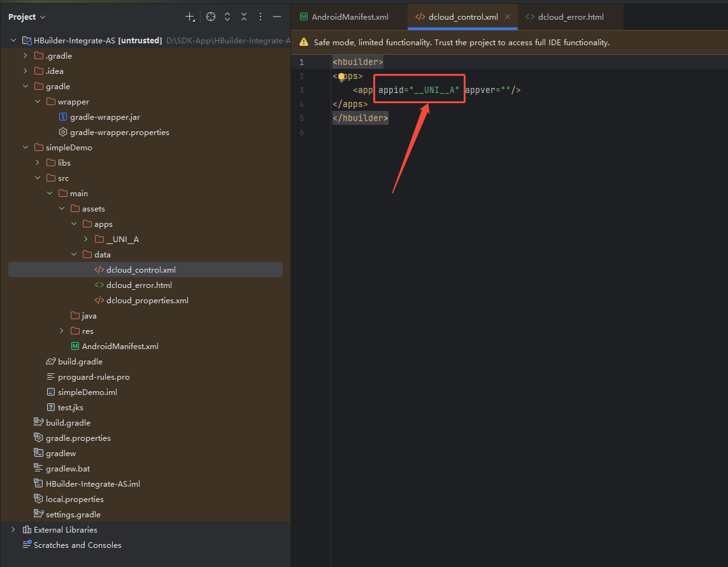Click the warning icon in Safe mode banner

tap(304, 43)
